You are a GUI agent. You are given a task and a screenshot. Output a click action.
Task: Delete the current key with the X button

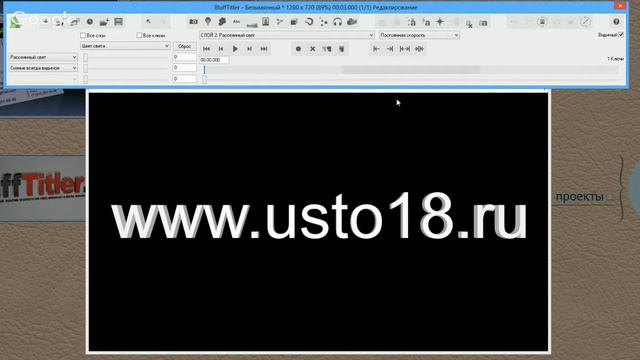[313, 49]
